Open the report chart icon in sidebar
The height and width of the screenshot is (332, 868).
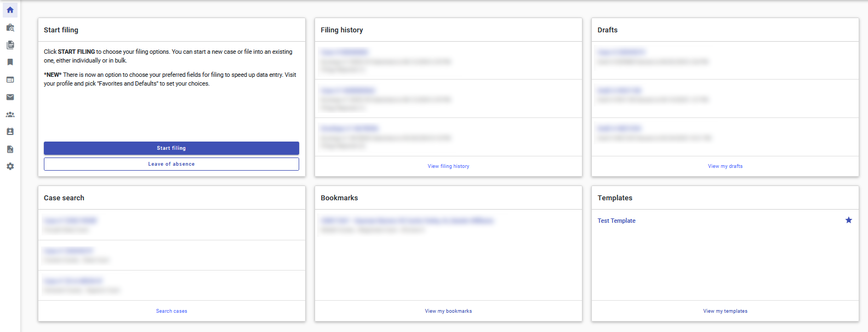tap(10, 149)
